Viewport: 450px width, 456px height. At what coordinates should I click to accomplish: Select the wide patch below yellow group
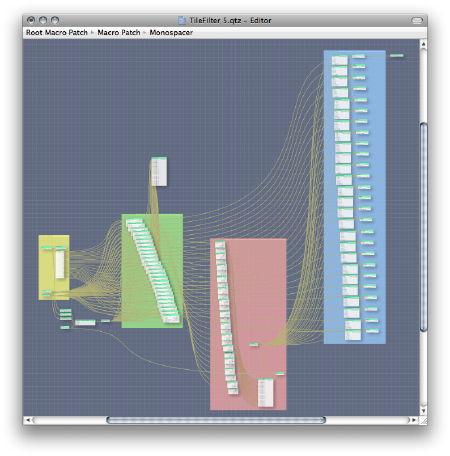click(x=85, y=322)
